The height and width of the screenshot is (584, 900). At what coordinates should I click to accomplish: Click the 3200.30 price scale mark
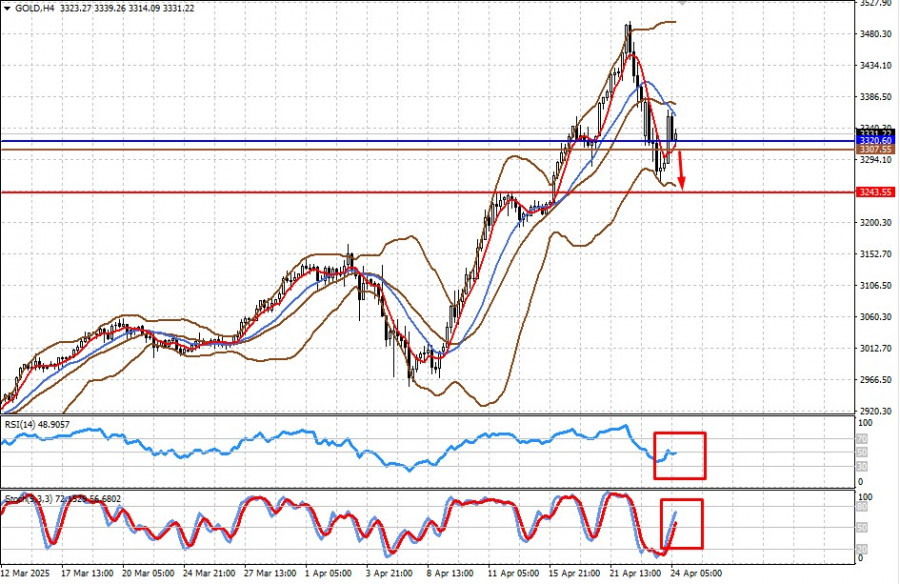(875, 223)
